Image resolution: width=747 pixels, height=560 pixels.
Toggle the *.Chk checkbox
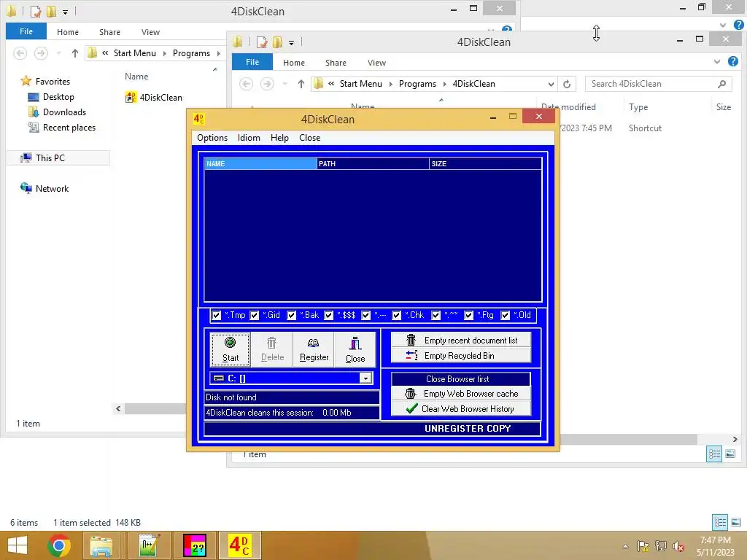point(396,315)
